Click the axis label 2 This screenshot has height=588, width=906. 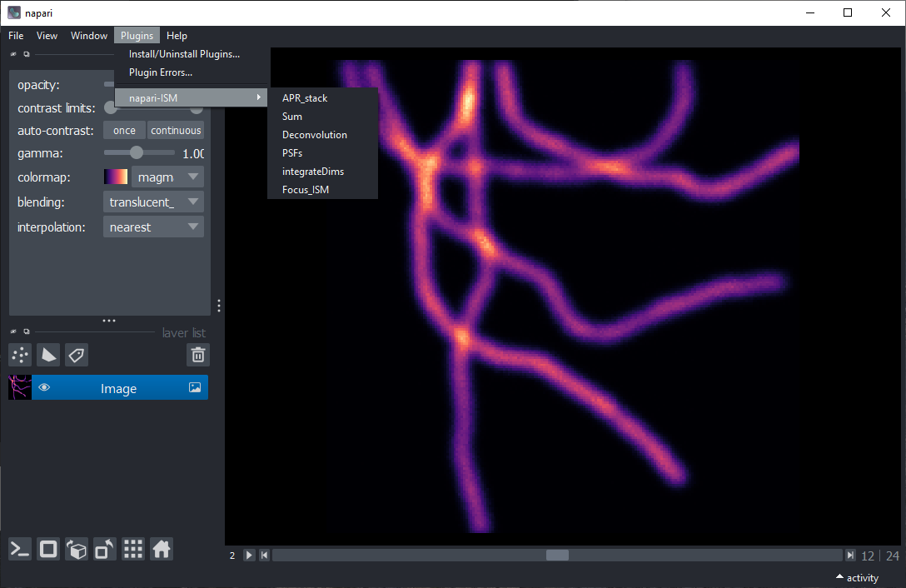[232, 556]
